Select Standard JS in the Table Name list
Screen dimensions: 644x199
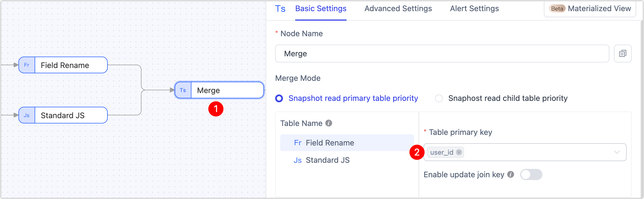click(x=328, y=160)
